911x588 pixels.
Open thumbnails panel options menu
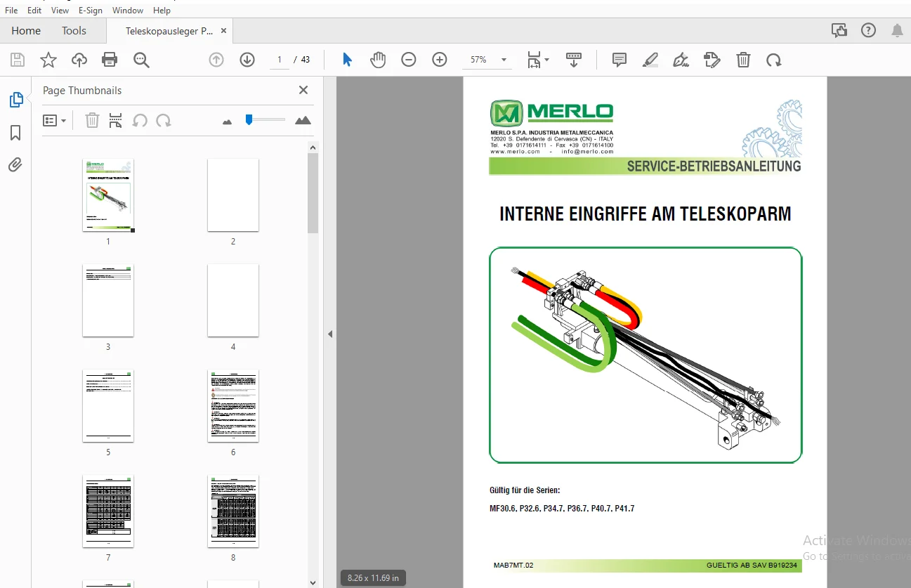(54, 121)
